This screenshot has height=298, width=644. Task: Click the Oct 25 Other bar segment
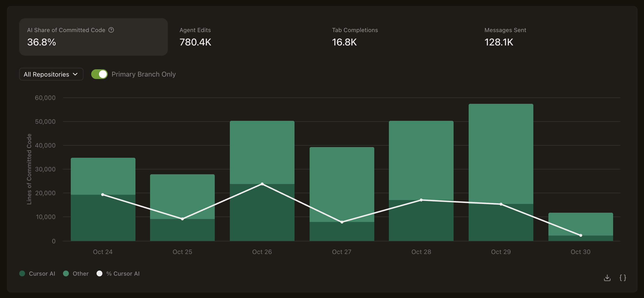[x=182, y=197]
